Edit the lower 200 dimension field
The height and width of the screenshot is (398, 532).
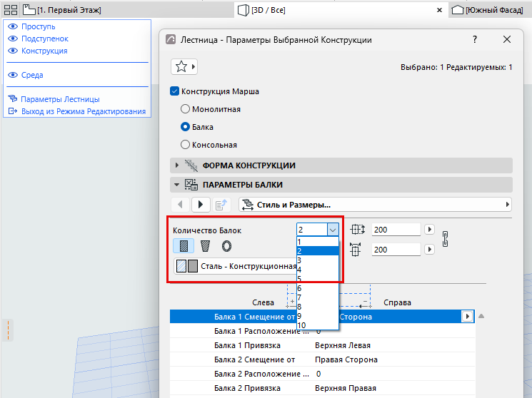click(396, 250)
